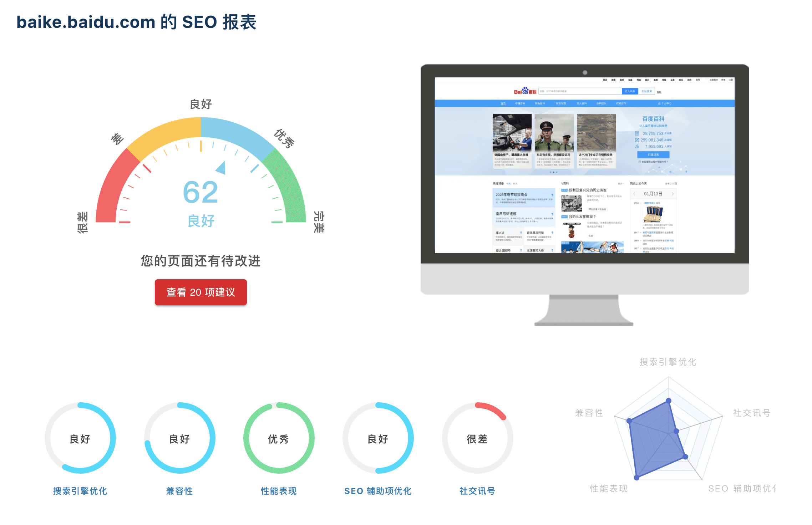
Task: Click the gauge 很差 start label
Action: click(x=82, y=222)
